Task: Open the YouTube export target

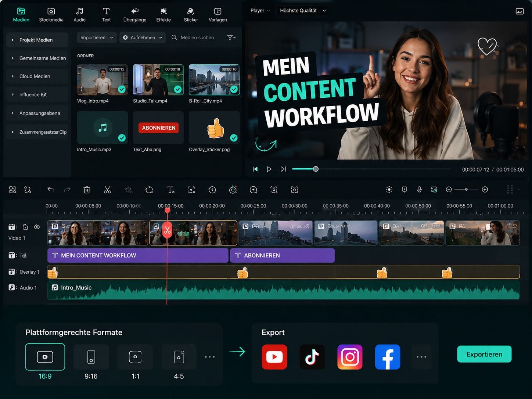Action: (274, 357)
